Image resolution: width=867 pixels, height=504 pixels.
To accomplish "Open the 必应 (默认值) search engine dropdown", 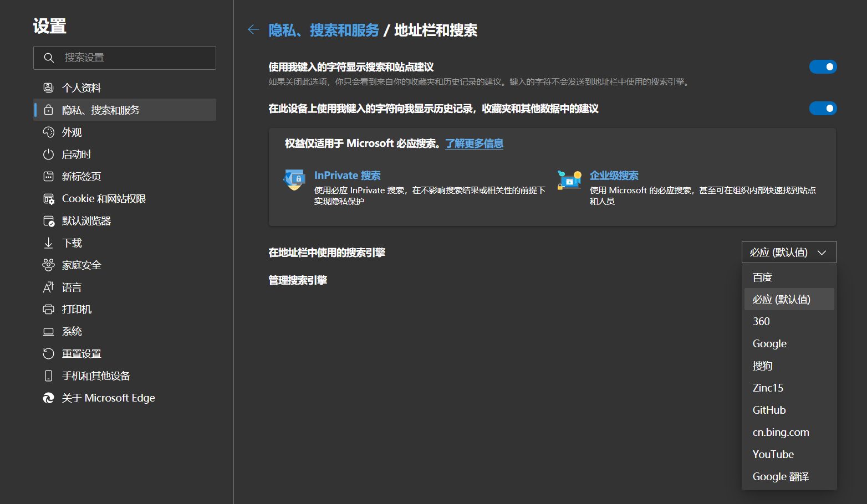I will pyautogui.click(x=788, y=252).
